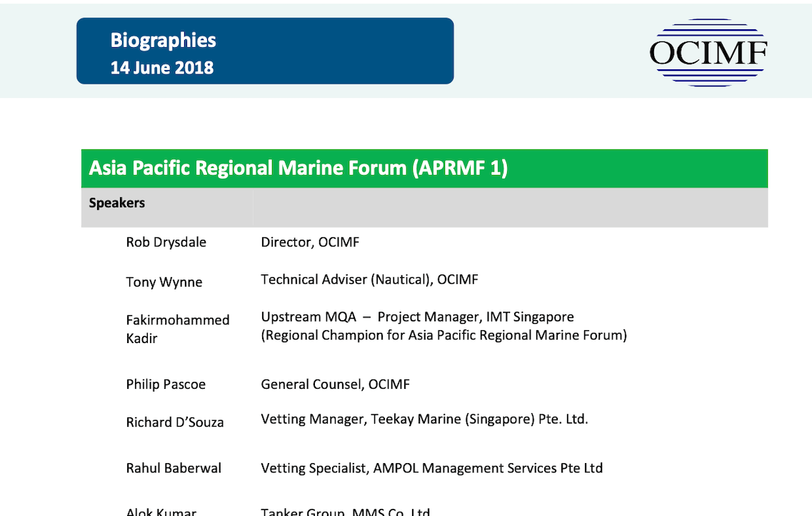Click 'Vetting Manager, Teekay Marine (Singapore) Pte. Ltd.'
This screenshot has height=516, width=812.
(x=425, y=419)
